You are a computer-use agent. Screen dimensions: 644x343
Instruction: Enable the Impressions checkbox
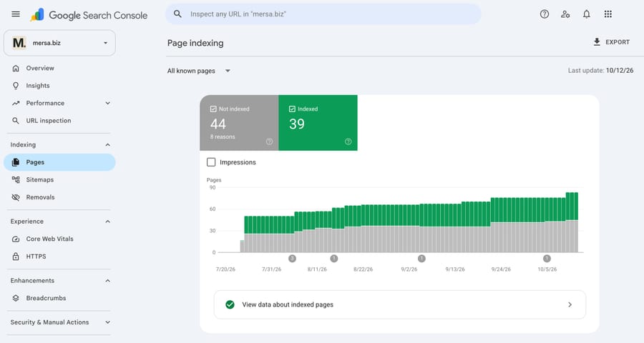coord(211,162)
